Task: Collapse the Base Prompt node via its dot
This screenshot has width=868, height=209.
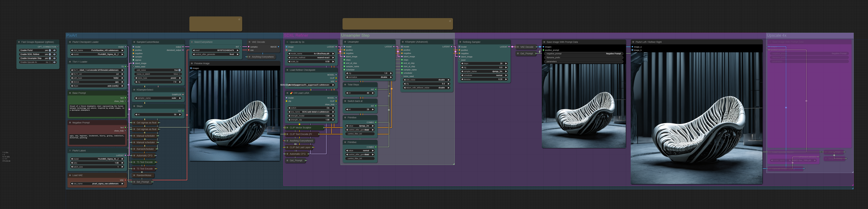Action: 70,93
